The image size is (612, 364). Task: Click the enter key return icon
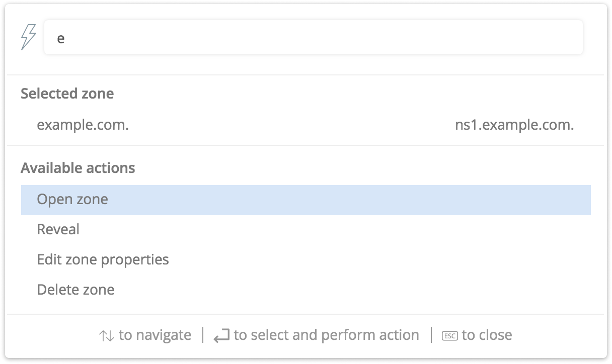tap(221, 335)
